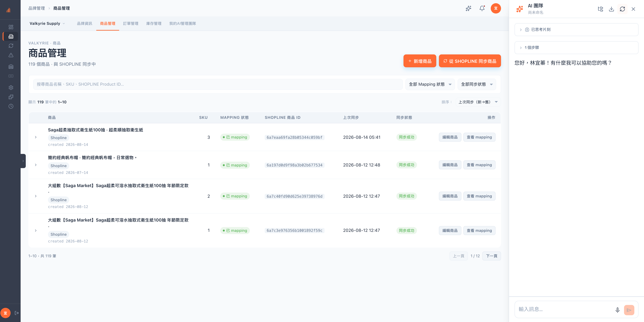Go to 下一頁 in pagination
Image resolution: width=644 pixels, height=322 pixels.
click(492, 256)
